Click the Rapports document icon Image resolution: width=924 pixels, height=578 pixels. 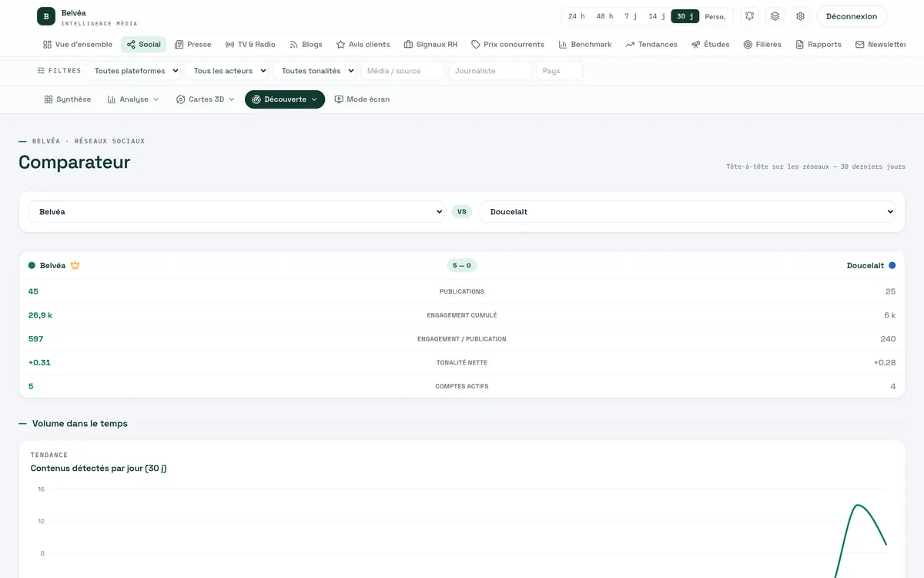pyautogui.click(x=800, y=45)
